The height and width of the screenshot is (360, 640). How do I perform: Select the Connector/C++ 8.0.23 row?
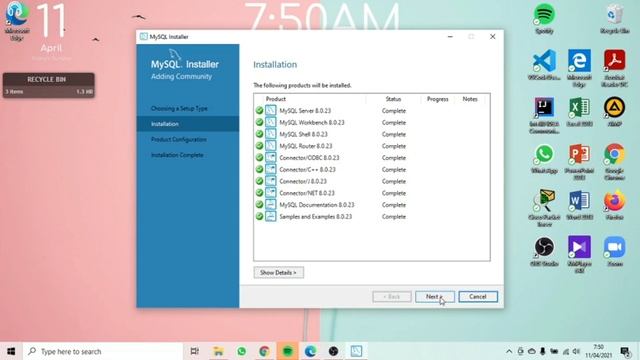[371, 169]
